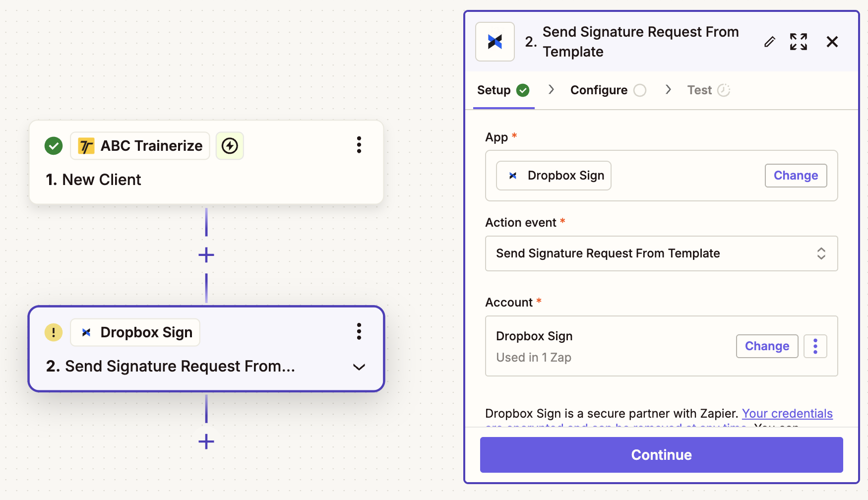Click the Test status clock icon
Viewport: 868px width, 500px height.
[724, 90]
